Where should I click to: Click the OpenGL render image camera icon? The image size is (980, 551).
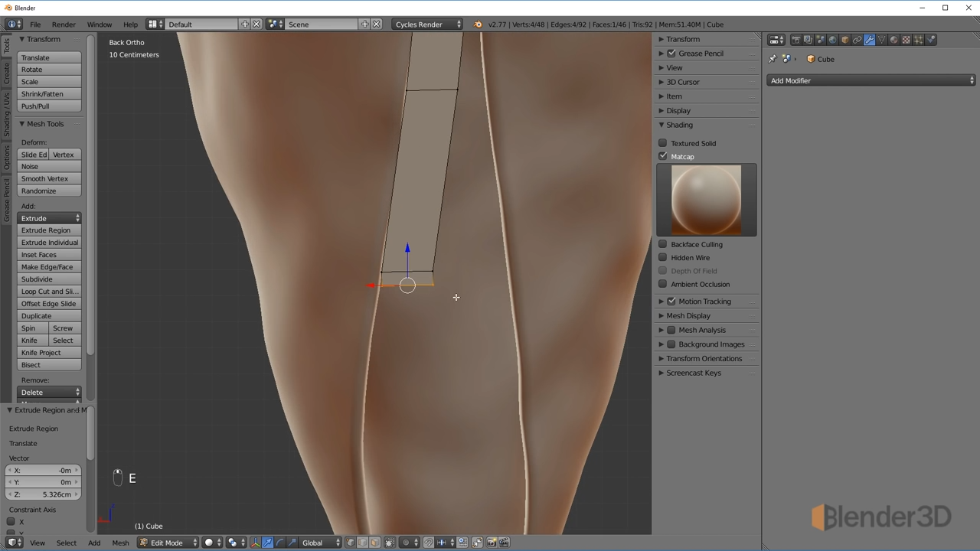tap(491, 543)
